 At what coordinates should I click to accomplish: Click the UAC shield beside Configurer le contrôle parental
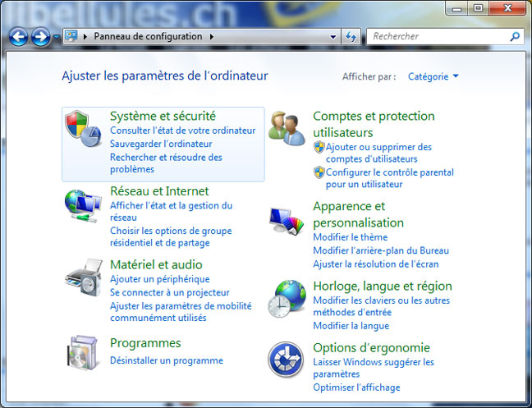(319, 172)
